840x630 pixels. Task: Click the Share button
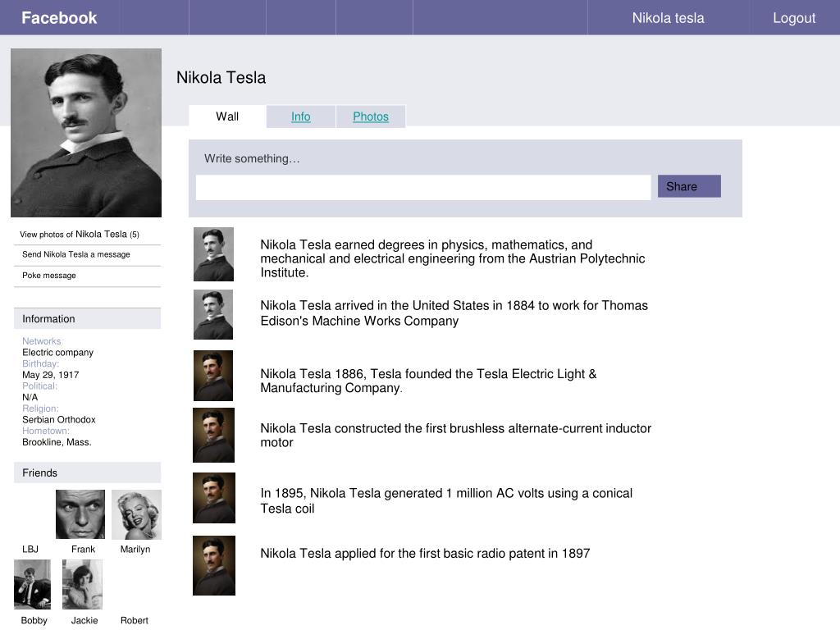tap(689, 186)
